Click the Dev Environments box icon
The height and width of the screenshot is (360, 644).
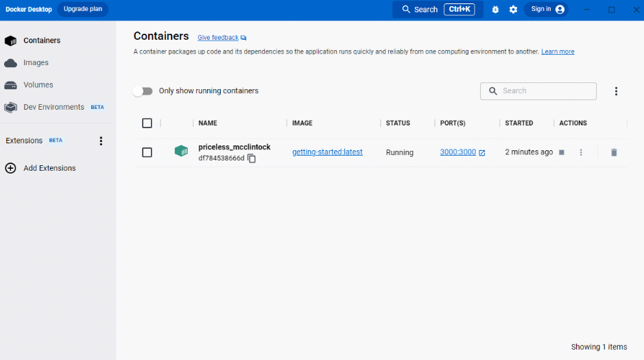[x=11, y=107]
